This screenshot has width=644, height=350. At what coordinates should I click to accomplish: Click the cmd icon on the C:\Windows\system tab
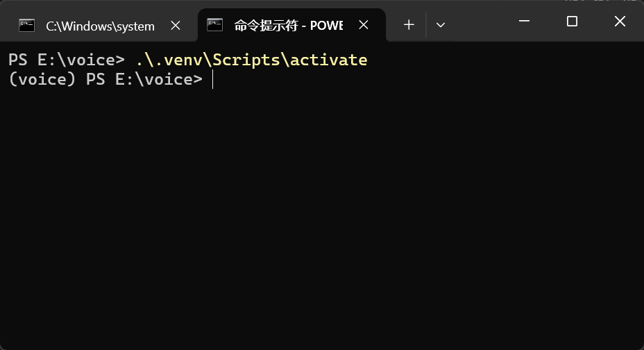(x=27, y=26)
